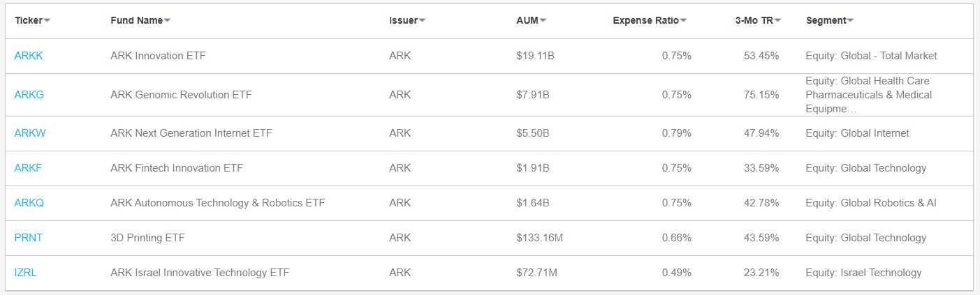Select ARK Genomic Revolution ETF name
The height and width of the screenshot is (295, 980).
click(181, 95)
